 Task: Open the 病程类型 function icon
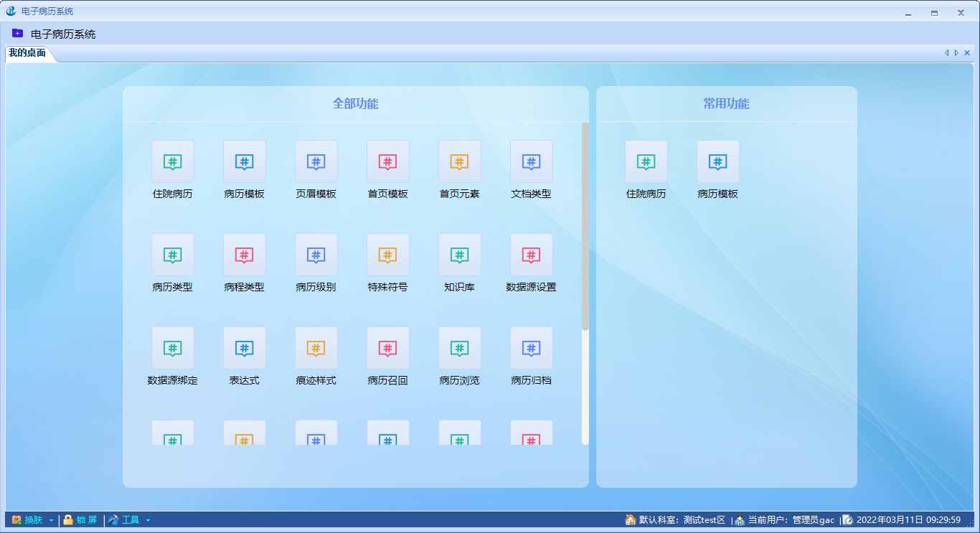click(245, 255)
